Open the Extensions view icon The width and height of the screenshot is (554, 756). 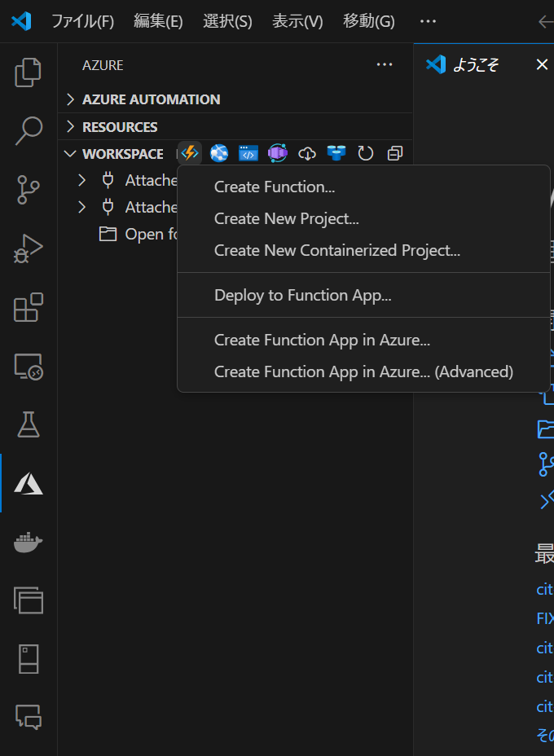point(29,308)
